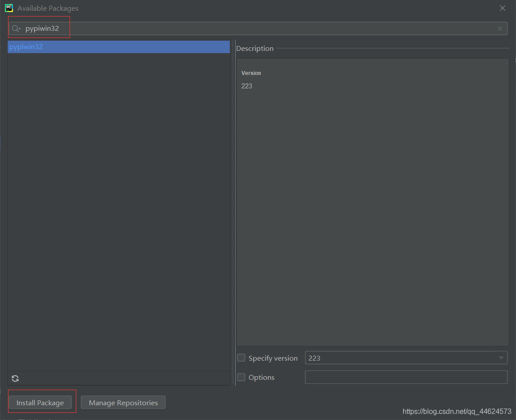Refresh the package list with the reload icon
This screenshot has width=516, height=420.
[15, 378]
